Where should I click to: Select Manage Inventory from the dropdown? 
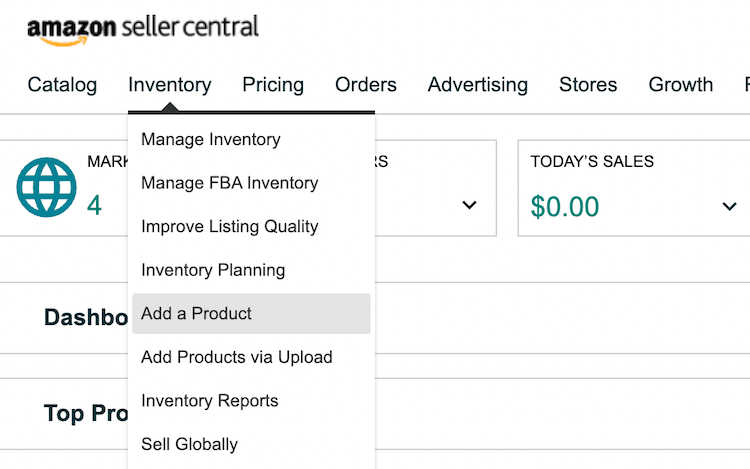click(x=211, y=140)
